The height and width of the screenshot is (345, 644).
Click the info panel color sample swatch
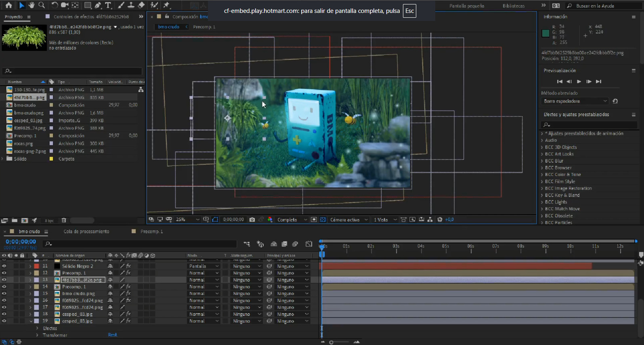[545, 33]
